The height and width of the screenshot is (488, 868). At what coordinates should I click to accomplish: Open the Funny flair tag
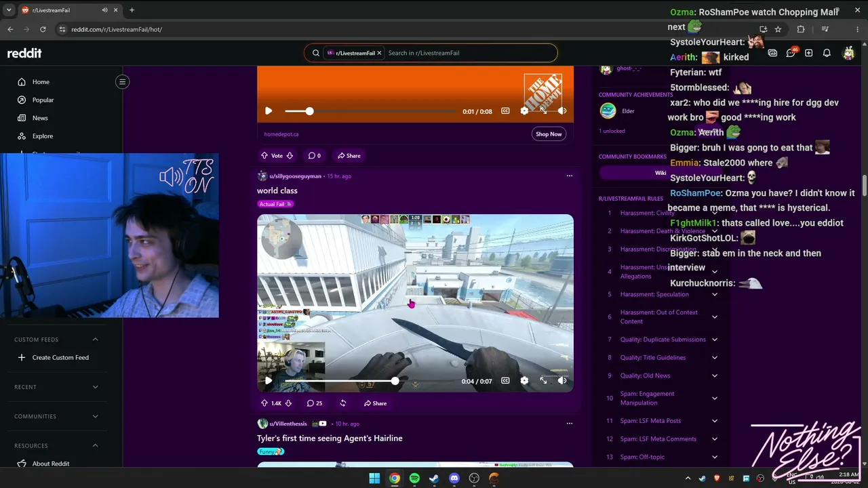pyautogui.click(x=271, y=451)
